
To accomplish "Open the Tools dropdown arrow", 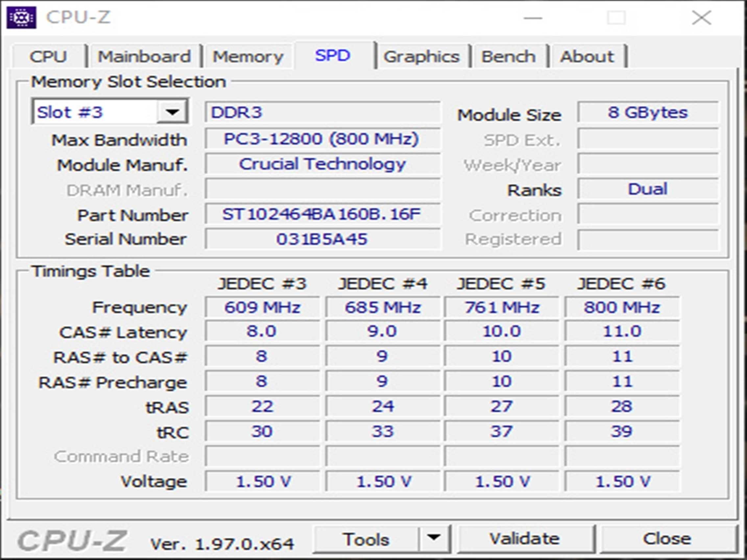I will point(434,539).
